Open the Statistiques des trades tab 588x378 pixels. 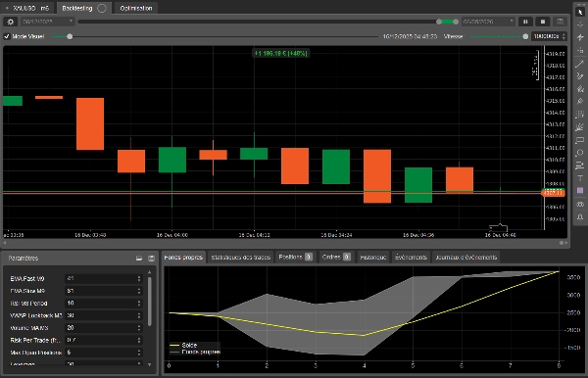tap(240, 258)
